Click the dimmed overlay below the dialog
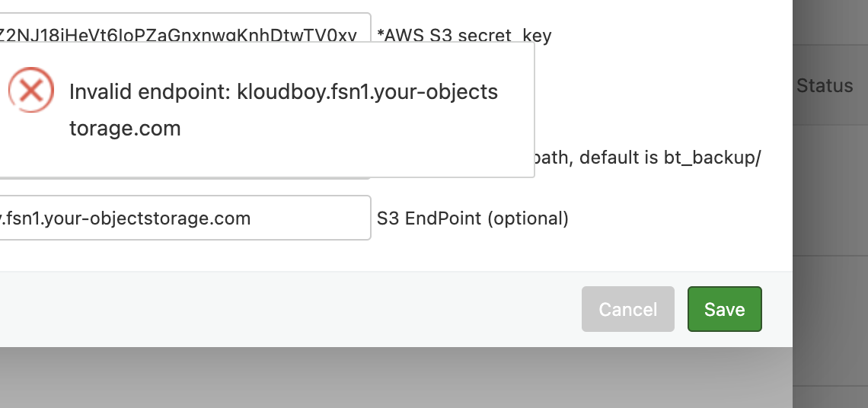The width and height of the screenshot is (868, 408). (x=381, y=378)
